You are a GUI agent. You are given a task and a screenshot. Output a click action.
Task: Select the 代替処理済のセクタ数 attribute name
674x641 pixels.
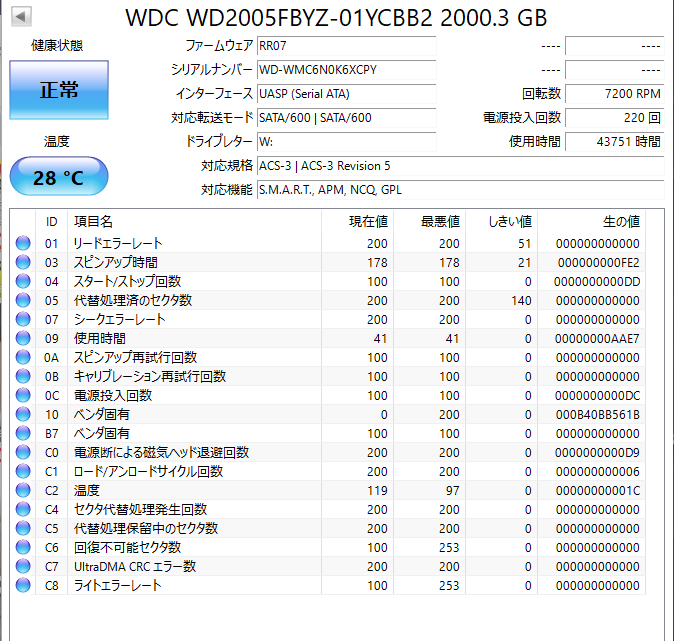click(x=133, y=300)
